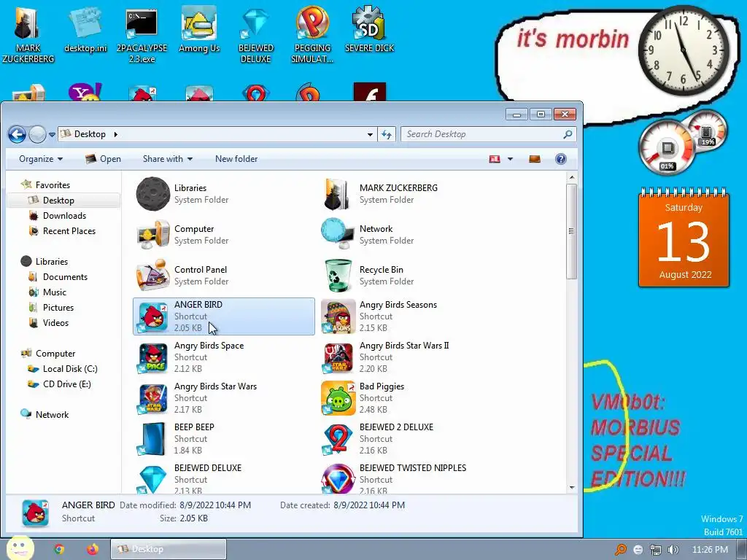
Task: Click the taskbar clock showing 11:26 PM
Action: [709, 550]
